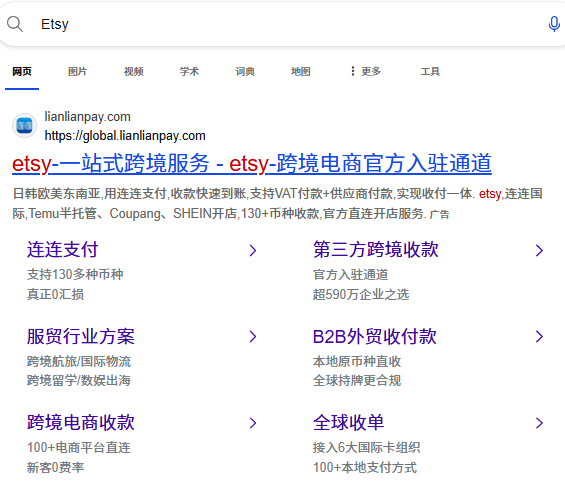Switch to the 图片 tab
565x481 pixels.
point(77,71)
